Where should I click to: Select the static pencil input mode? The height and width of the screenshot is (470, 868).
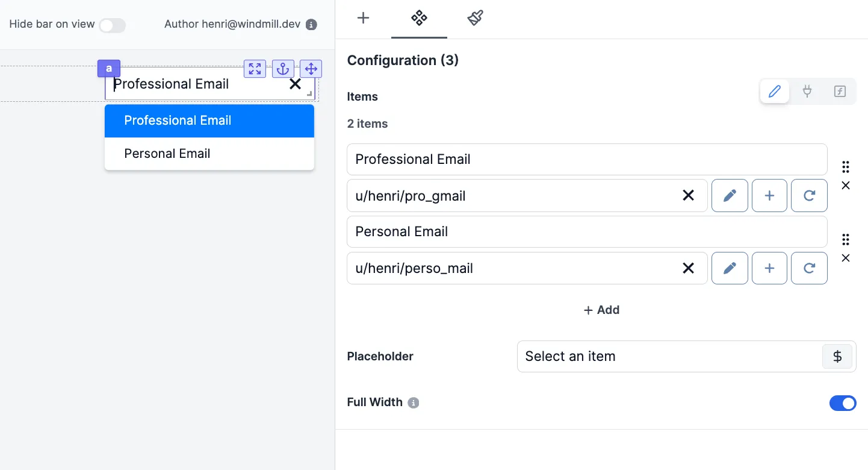point(775,92)
